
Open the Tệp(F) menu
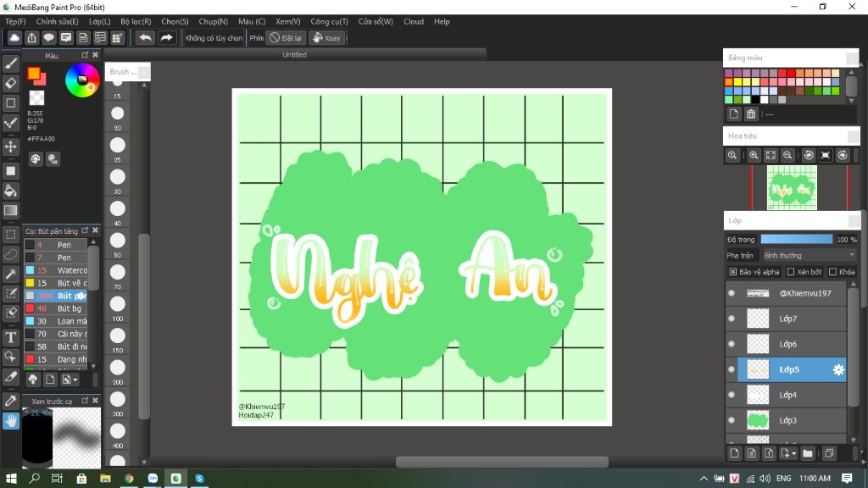15,21
